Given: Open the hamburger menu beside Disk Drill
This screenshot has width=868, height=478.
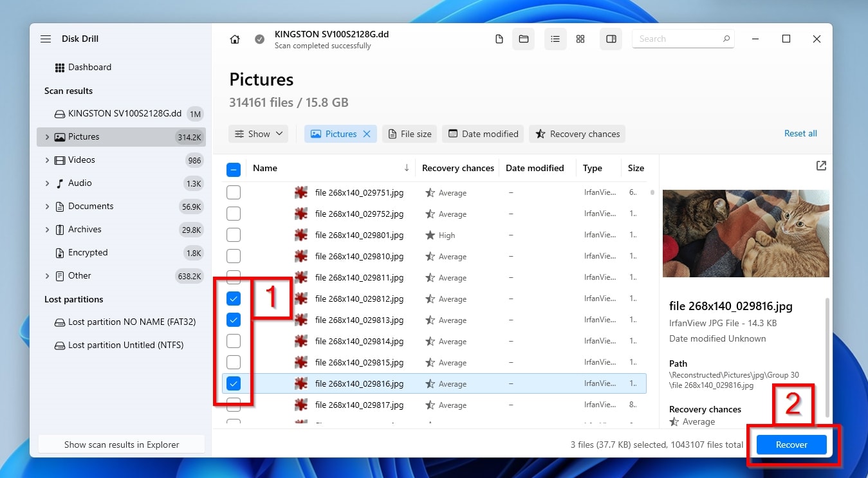Looking at the screenshot, I should [46, 39].
